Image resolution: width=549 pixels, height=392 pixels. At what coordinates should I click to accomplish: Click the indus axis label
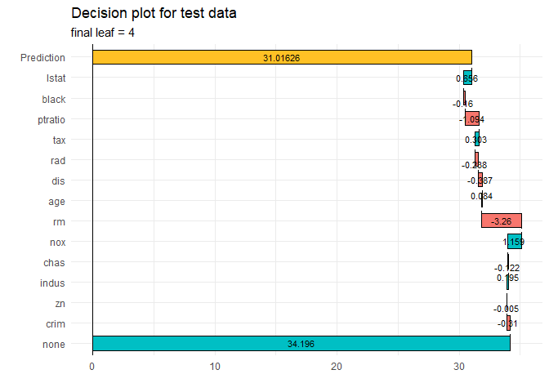pyautogui.click(x=52, y=283)
